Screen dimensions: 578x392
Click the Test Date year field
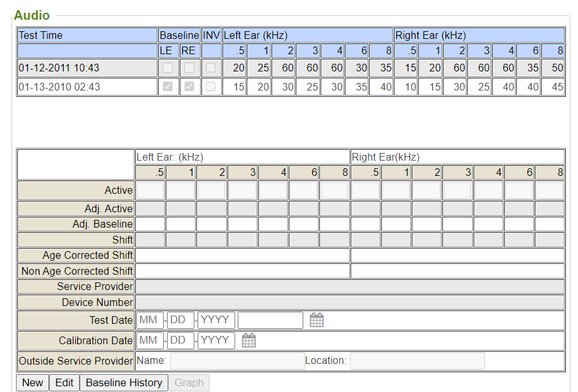[x=216, y=320]
